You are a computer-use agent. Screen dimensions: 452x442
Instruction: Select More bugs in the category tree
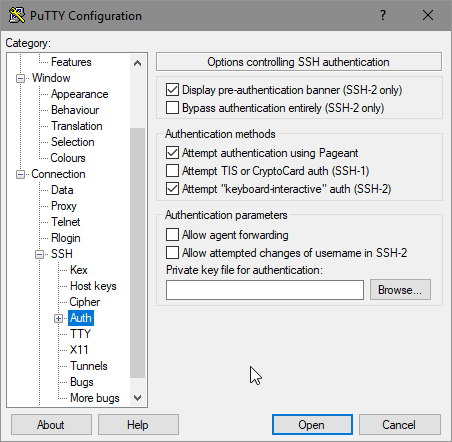[x=95, y=398]
